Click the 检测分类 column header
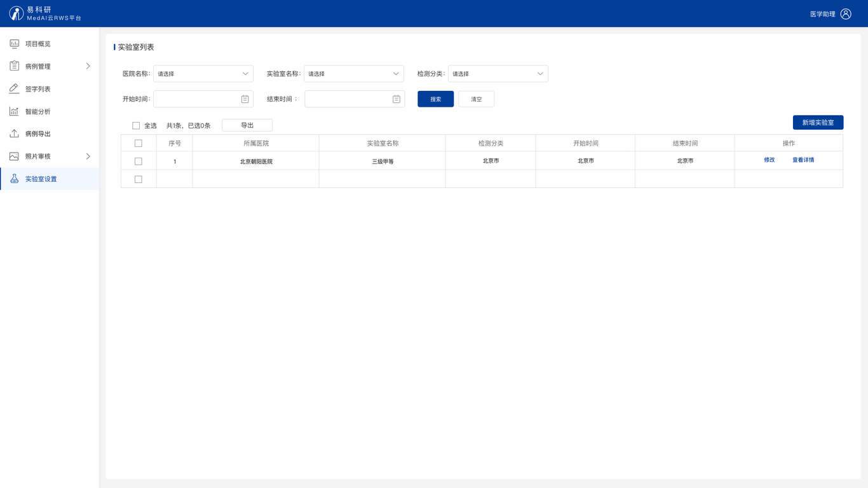868x488 pixels. [491, 144]
